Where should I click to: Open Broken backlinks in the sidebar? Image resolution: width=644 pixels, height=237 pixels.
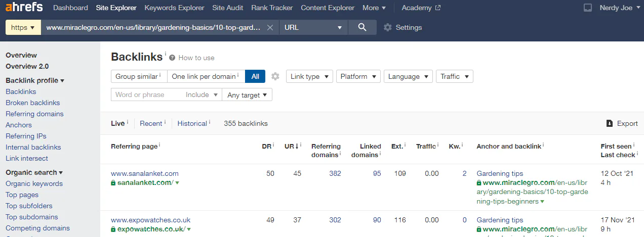coord(33,103)
